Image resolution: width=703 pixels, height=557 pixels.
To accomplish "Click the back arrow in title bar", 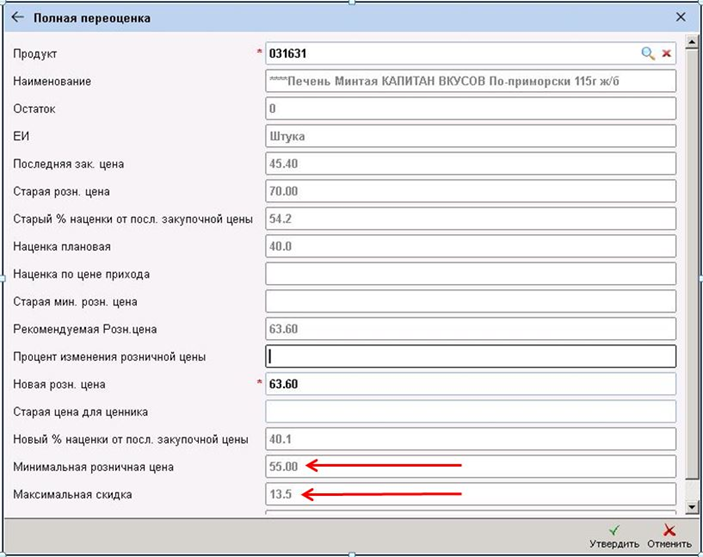I will (17, 17).
